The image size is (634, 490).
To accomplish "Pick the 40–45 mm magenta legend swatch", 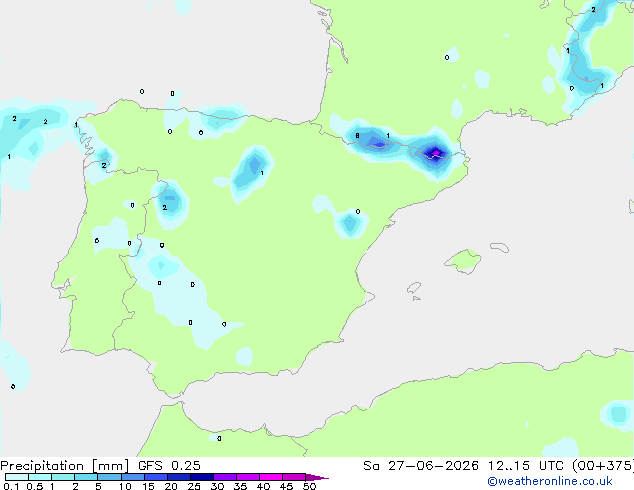I will pos(271,477).
